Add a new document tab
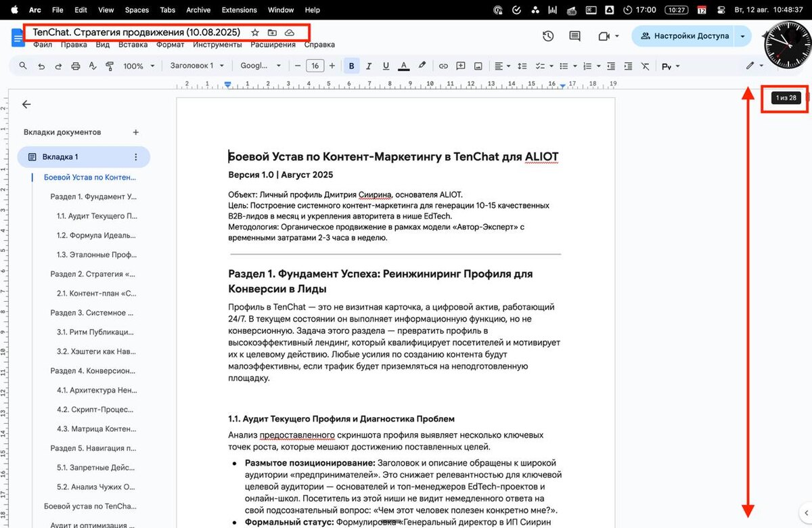 click(x=135, y=133)
